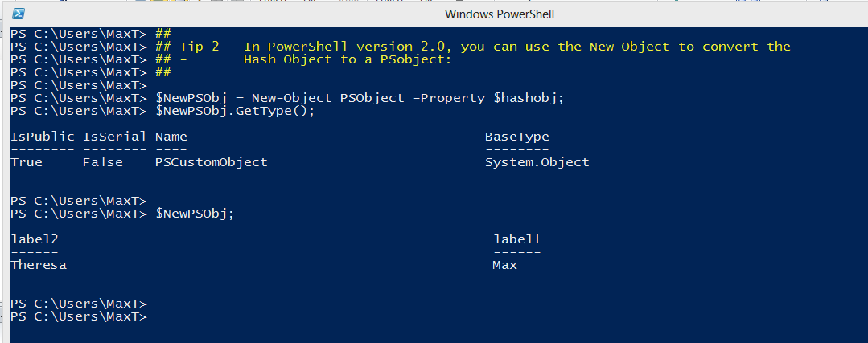Select the BaseType column header

click(517, 137)
